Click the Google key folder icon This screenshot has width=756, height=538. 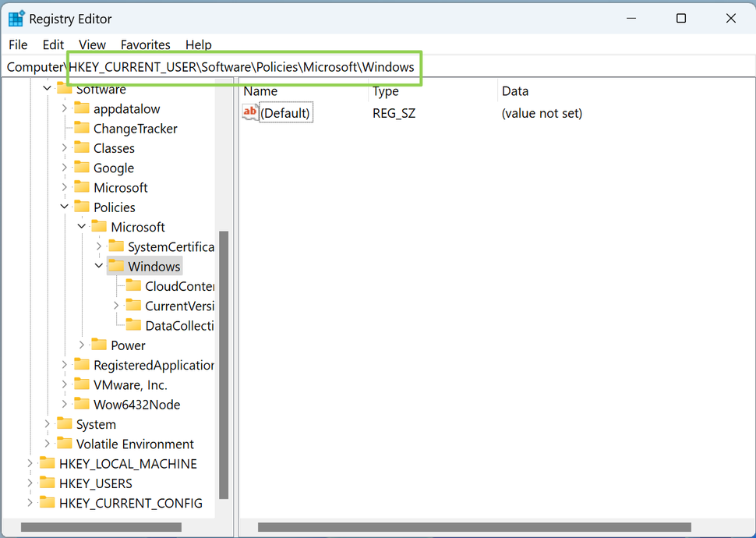82,168
